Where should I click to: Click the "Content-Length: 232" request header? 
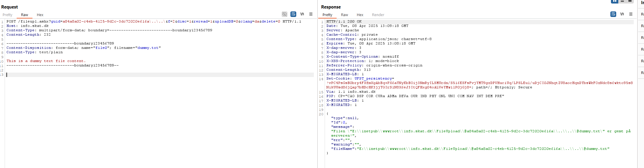[29, 35]
